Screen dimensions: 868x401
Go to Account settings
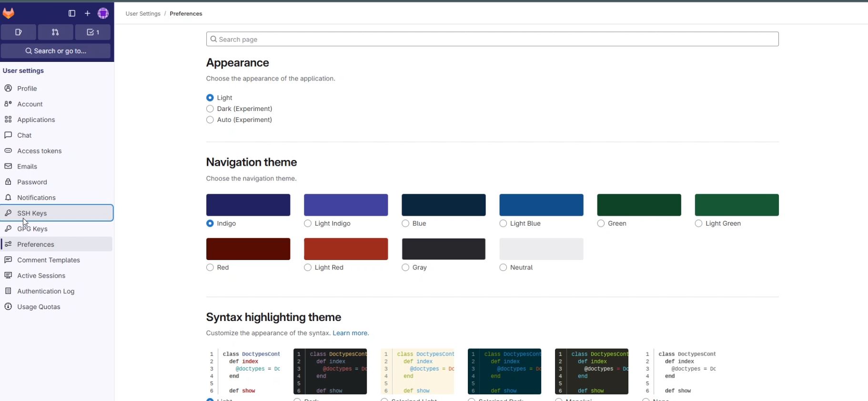(57, 104)
